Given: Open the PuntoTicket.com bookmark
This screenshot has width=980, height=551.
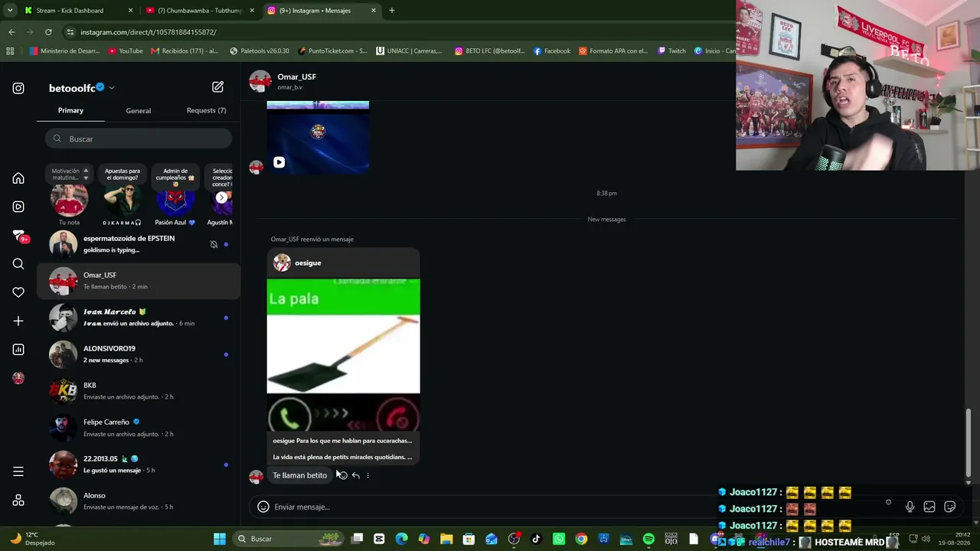Looking at the screenshot, I should point(332,51).
